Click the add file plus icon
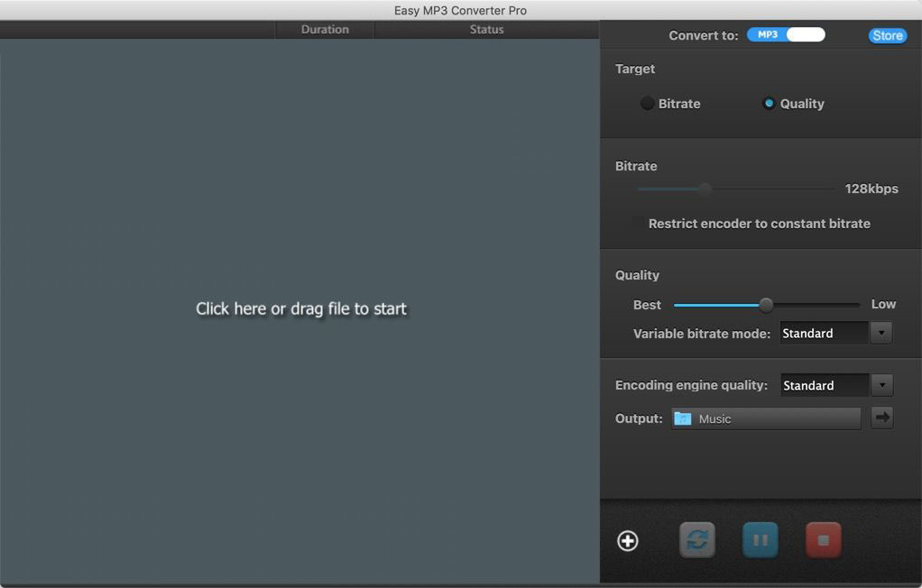This screenshot has width=922, height=588. [x=627, y=541]
